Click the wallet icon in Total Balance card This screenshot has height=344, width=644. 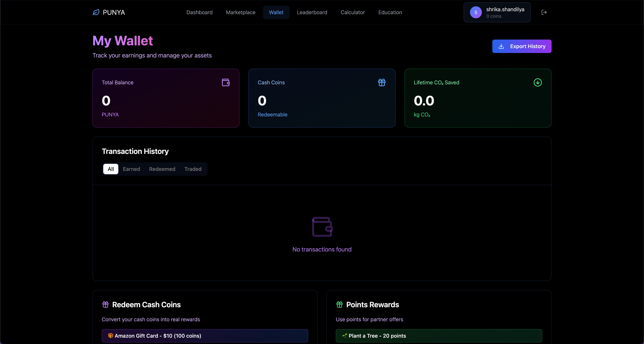(225, 82)
